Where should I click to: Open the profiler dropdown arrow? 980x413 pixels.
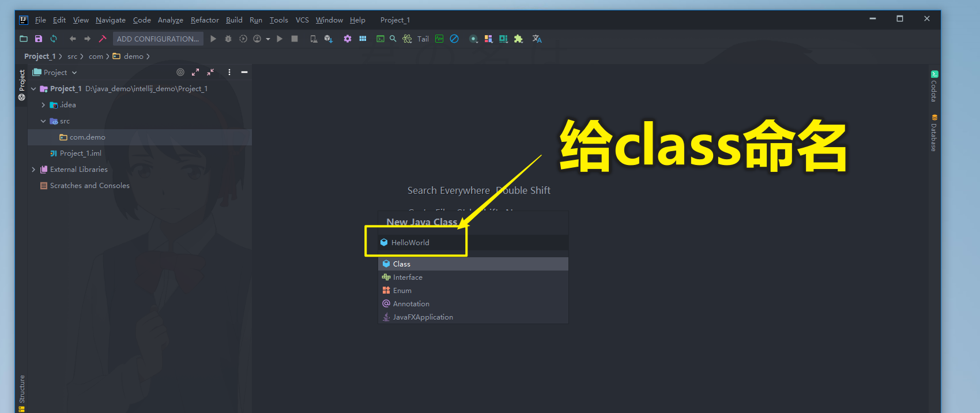(x=268, y=39)
